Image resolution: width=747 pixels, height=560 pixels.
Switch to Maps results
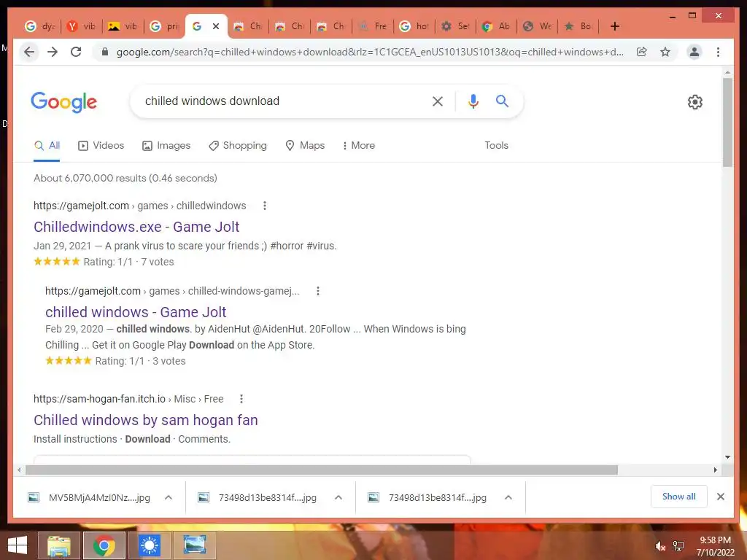click(305, 145)
